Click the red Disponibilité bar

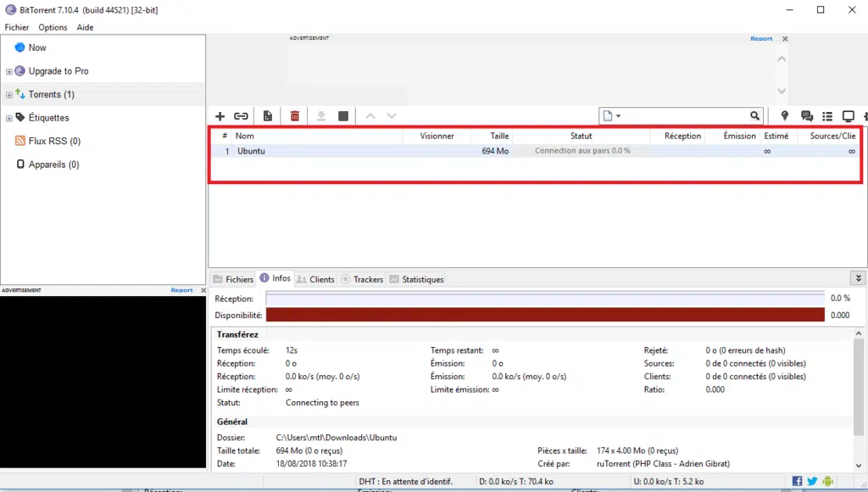[x=545, y=315]
